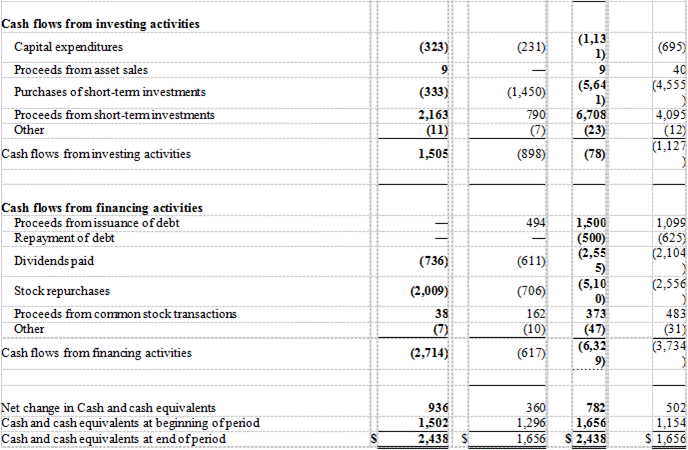Viewport: 688px width, 450px height.
Task: Select the 2,163 value cell
Action: (x=434, y=115)
